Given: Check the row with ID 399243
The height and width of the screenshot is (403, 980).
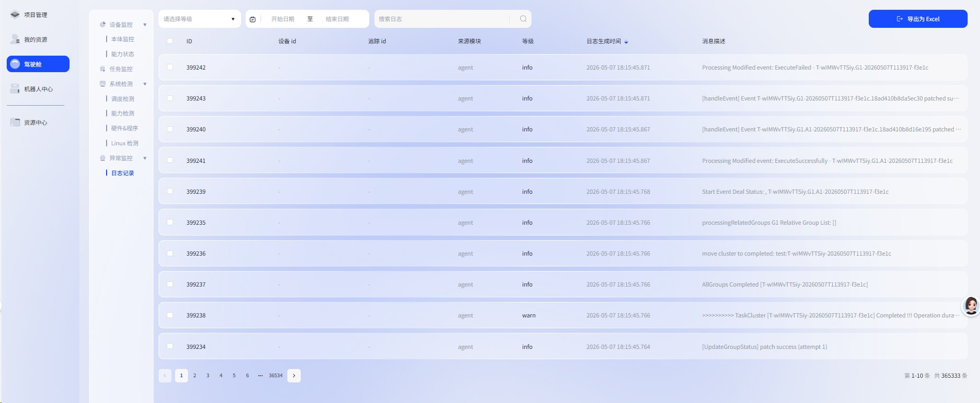Looking at the screenshot, I should tap(170, 98).
